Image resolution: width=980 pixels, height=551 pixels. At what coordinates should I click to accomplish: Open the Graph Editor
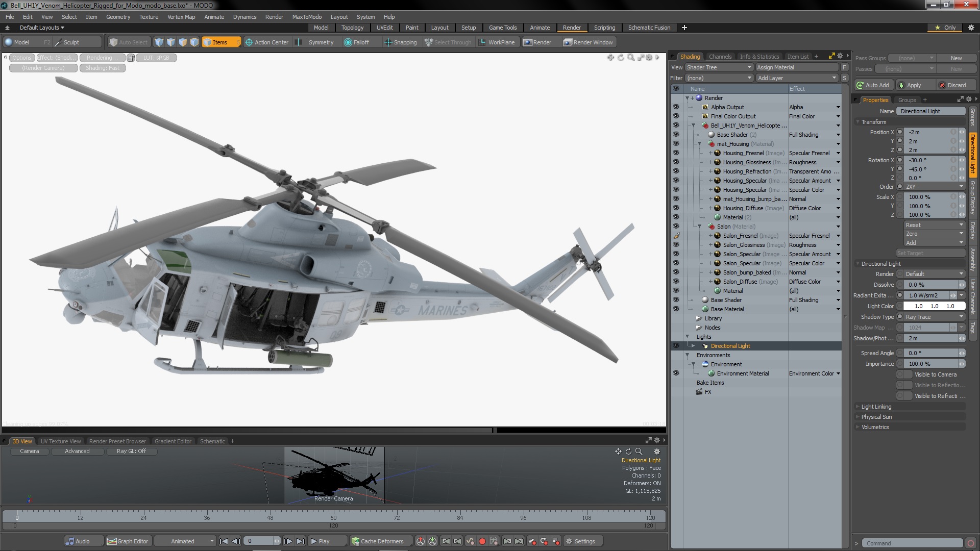128,541
